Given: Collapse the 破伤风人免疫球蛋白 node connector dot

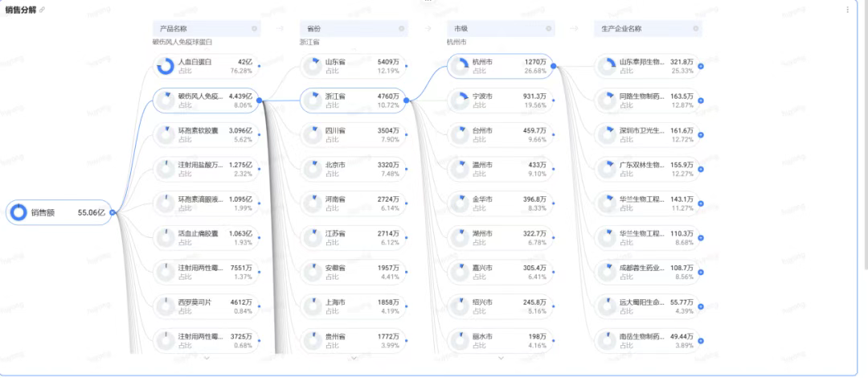Looking at the screenshot, I should (x=260, y=100).
